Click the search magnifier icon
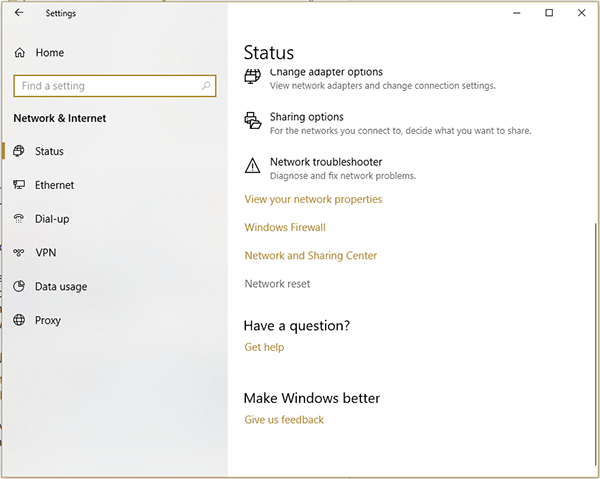The image size is (600, 479). pyautogui.click(x=206, y=86)
